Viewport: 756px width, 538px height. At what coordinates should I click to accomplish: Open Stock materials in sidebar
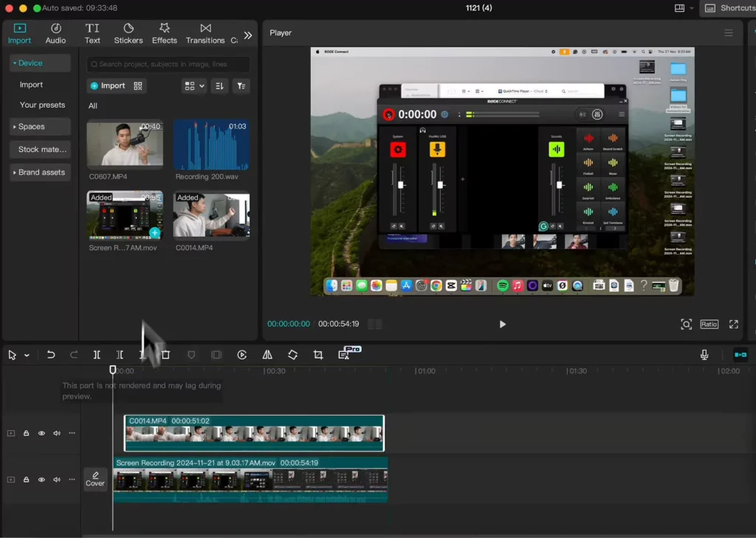point(40,149)
